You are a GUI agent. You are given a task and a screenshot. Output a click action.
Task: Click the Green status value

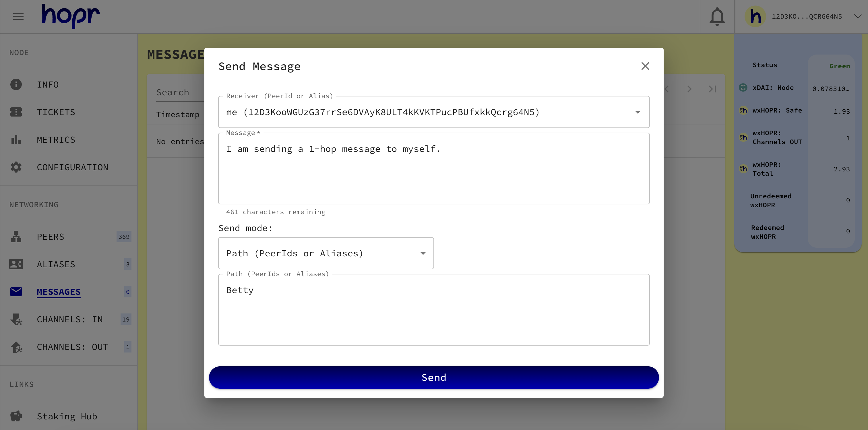pos(839,66)
